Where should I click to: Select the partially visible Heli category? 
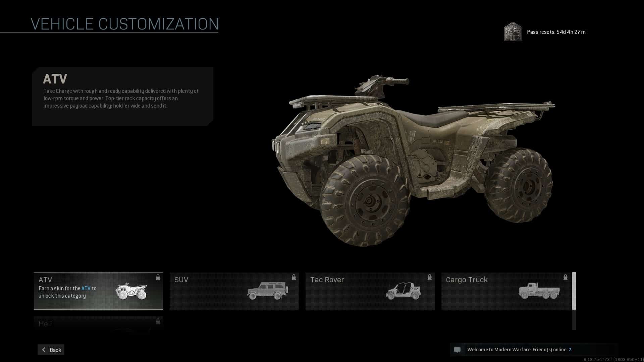[98, 324]
